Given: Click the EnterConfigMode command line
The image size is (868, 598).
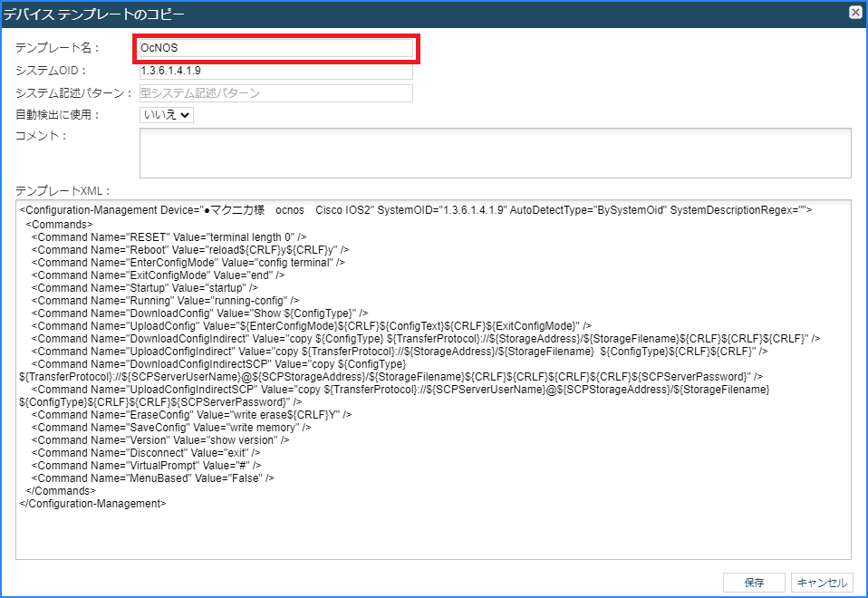Looking at the screenshot, I should coord(188,263).
